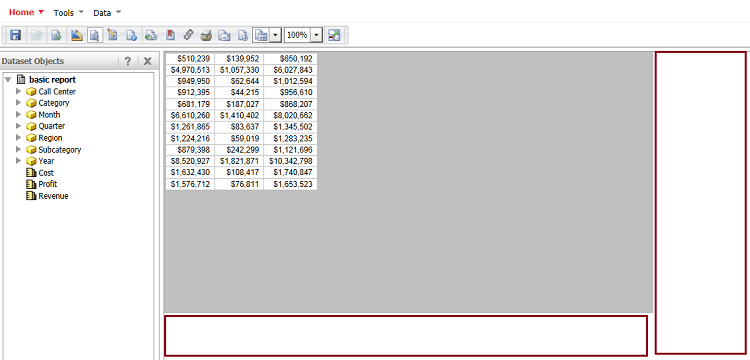Image resolution: width=750 pixels, height=360 pixels.
Task: Export to PDF using red document icon
Action: [x=170, y=35]
